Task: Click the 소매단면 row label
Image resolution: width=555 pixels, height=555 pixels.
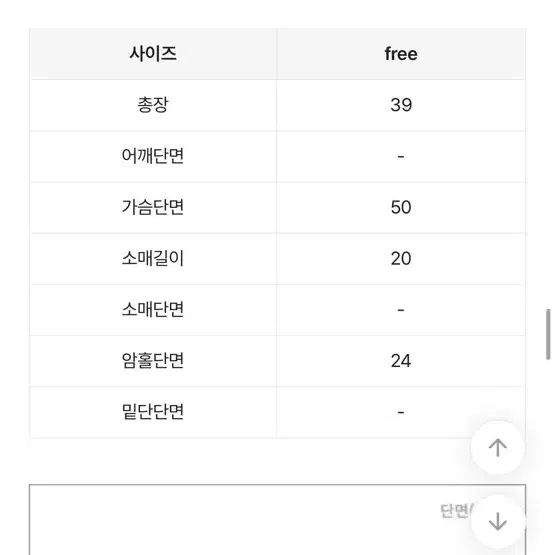Action: point(153,310)
